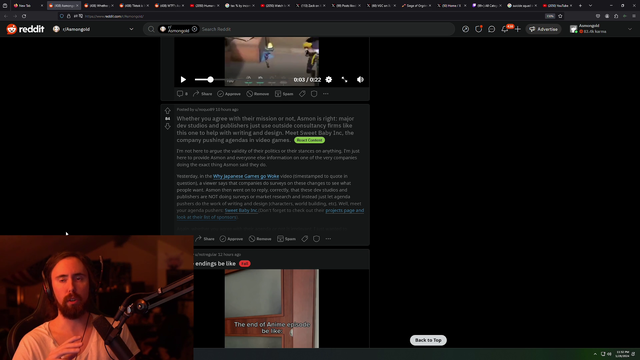The width and height of the screenshot is (640, 360).
Task: Click the taskbar clock in system tray
Action: point(622,354)
